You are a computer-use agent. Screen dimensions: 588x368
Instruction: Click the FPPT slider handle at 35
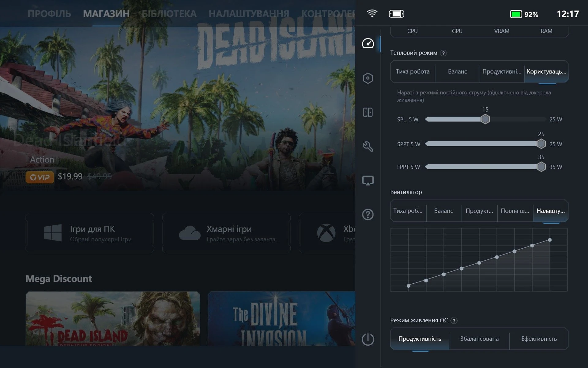click(x=541, y=167)
